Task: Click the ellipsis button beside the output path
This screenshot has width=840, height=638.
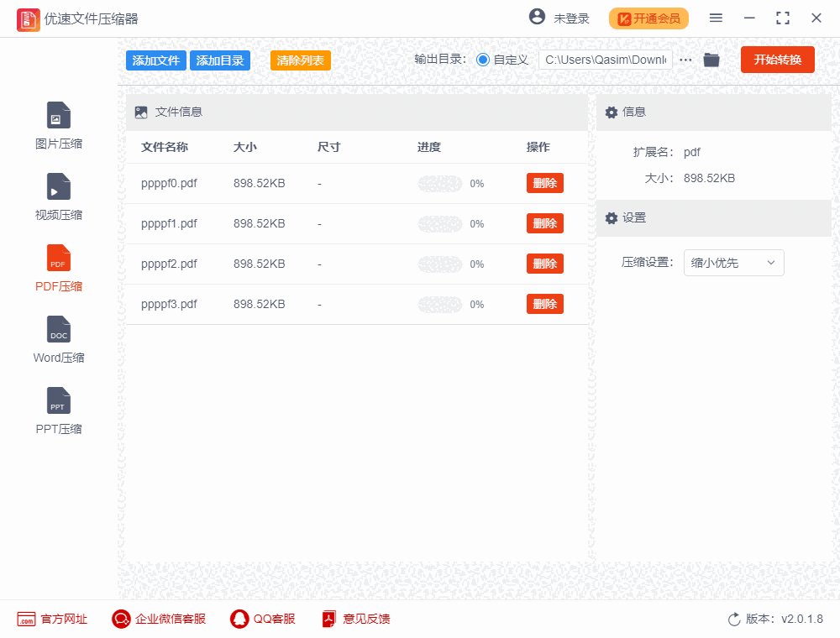Action: click(x=685, y=60)
